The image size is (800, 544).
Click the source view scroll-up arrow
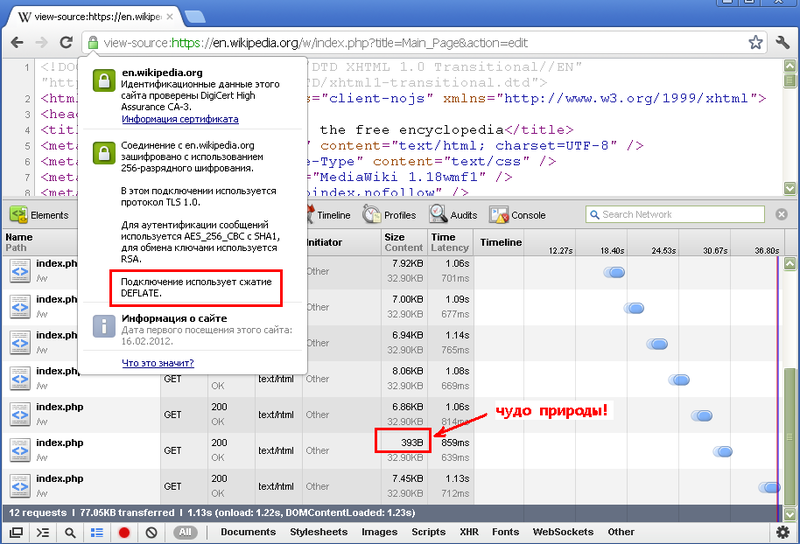[789, 66]
